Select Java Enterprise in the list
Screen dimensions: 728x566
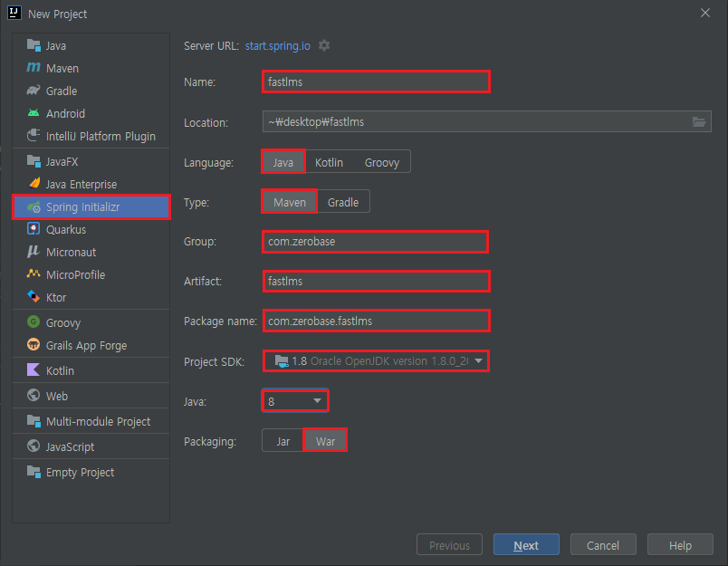(91, 185)
